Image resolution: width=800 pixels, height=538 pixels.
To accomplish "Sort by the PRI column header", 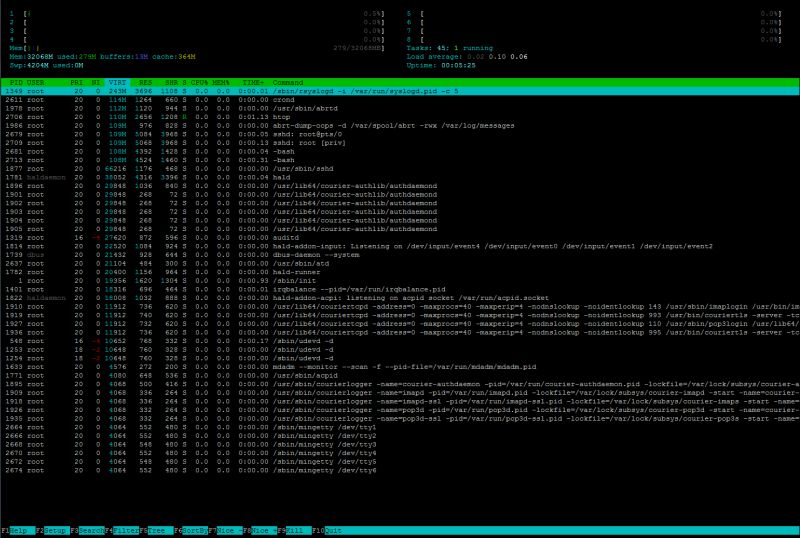I will point(77,82).
